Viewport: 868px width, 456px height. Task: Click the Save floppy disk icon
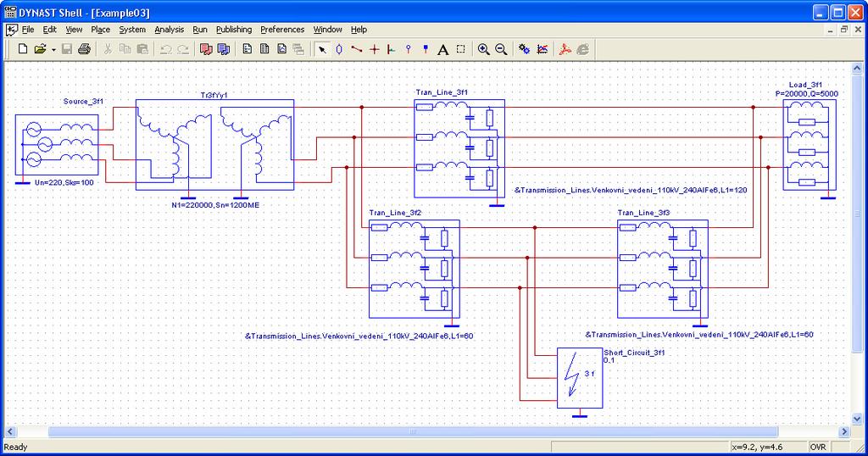67,49
